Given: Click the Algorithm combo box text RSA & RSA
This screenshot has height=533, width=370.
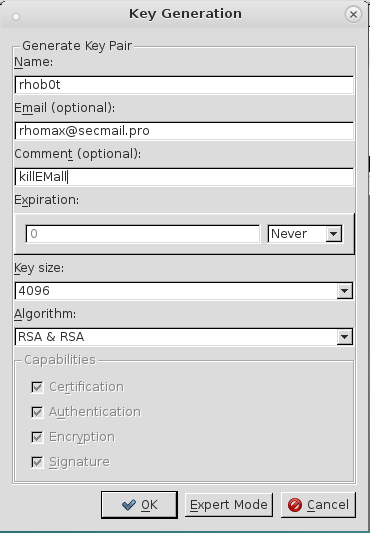Looking at the screenshot, I should pos(51,337).
